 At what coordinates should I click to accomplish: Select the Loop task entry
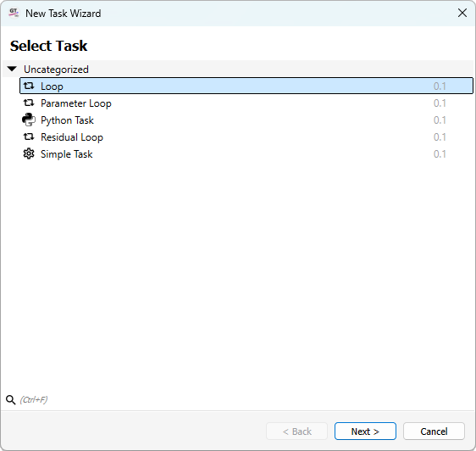[246, 86]
